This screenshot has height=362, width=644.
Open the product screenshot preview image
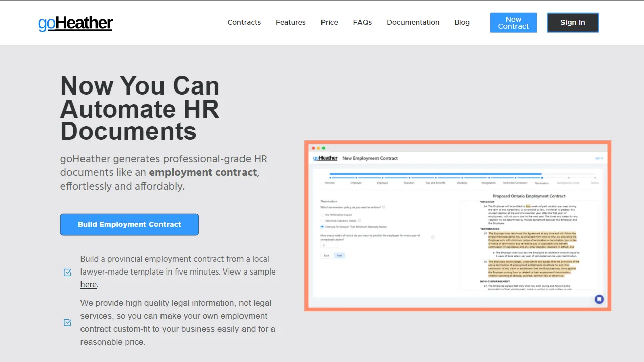tap(458, 226)
